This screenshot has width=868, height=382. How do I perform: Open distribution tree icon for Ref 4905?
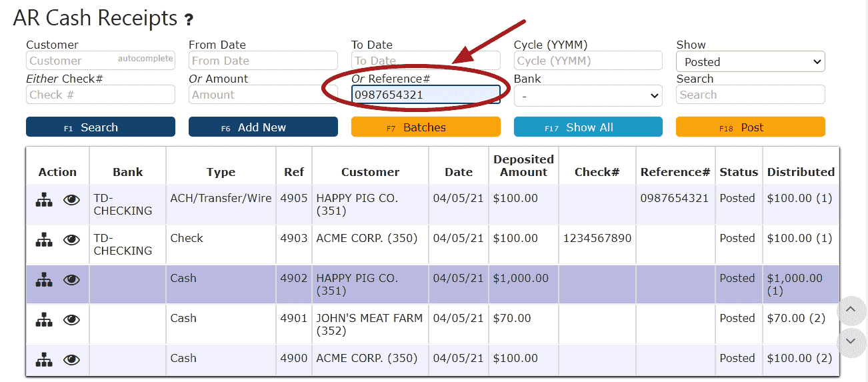pos(44,200)
